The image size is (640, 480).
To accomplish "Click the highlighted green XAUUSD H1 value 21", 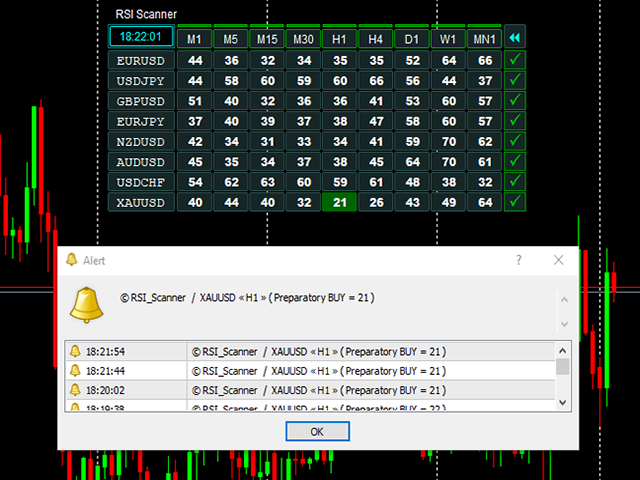I will tap(339, 202).
